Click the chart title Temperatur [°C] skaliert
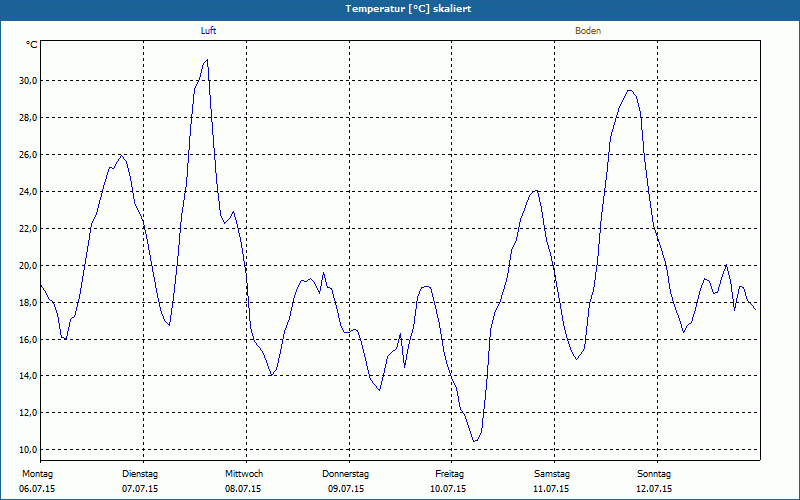This screenshot has height=500, width=800. pos(408,9)
